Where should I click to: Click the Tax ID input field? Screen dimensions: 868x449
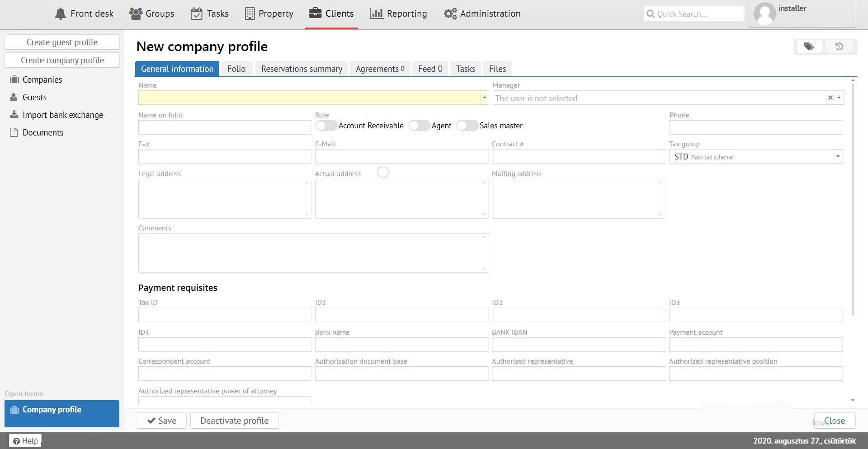point(225,315)
